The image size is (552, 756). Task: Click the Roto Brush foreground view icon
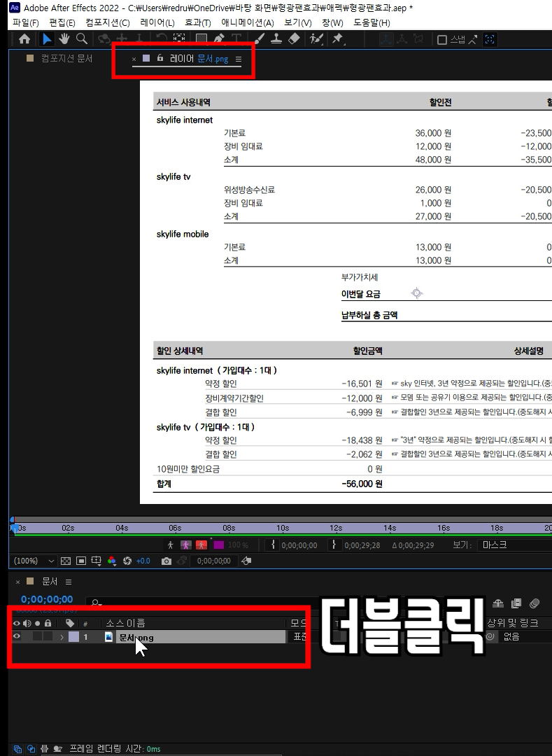(x=171, y=545)
